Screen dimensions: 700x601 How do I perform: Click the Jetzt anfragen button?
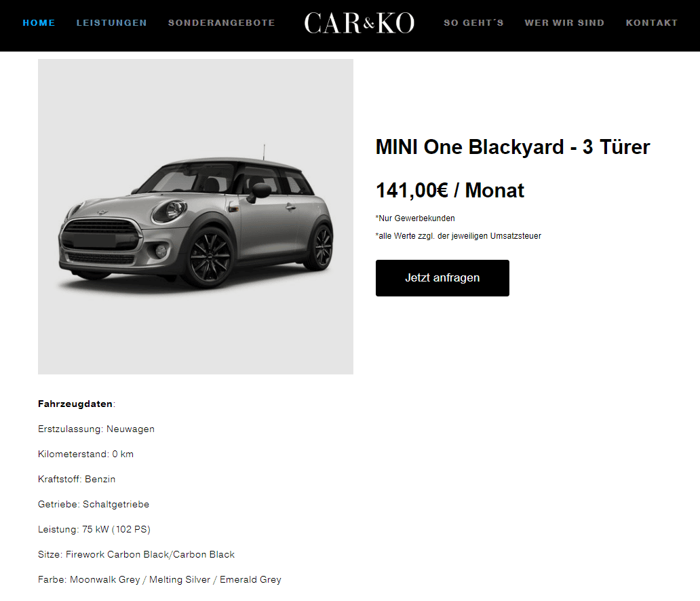442,277
